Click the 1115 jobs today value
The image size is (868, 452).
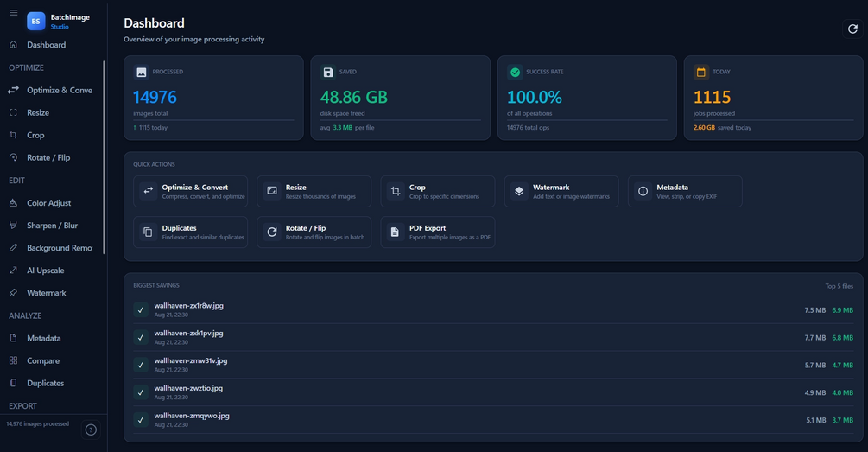(x=712, y=98)
